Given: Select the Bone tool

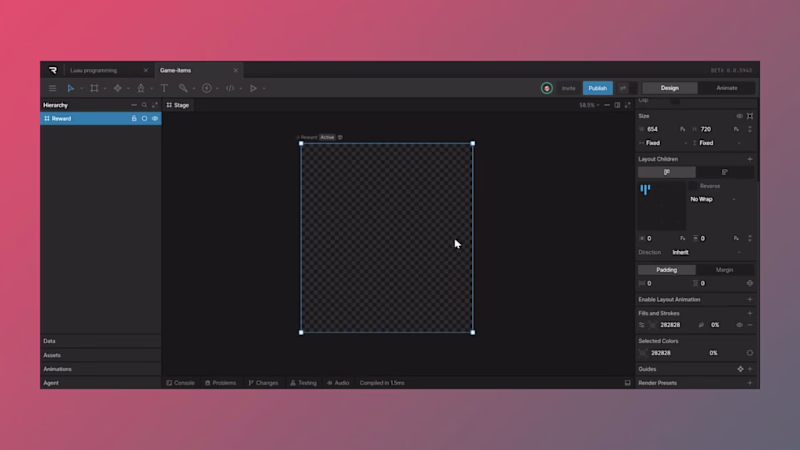Looking at the screenshot, I should (x=183, y=88).
